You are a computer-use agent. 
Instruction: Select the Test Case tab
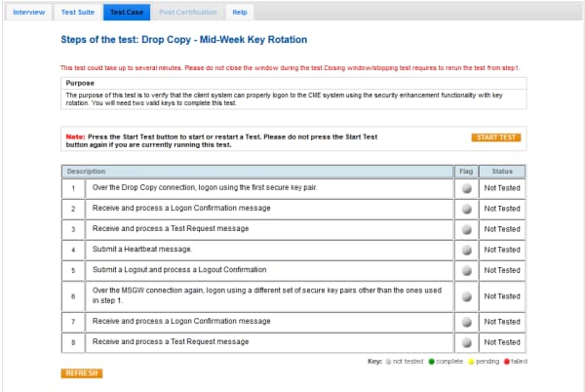point(126,12)
